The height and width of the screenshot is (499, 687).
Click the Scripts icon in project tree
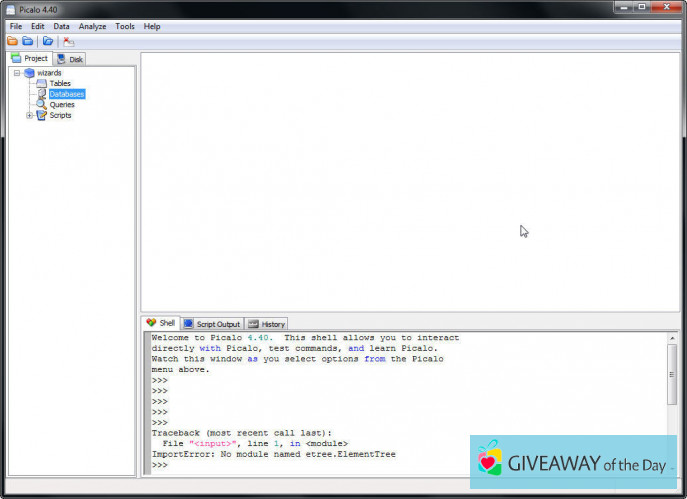(x=42, y=115)
